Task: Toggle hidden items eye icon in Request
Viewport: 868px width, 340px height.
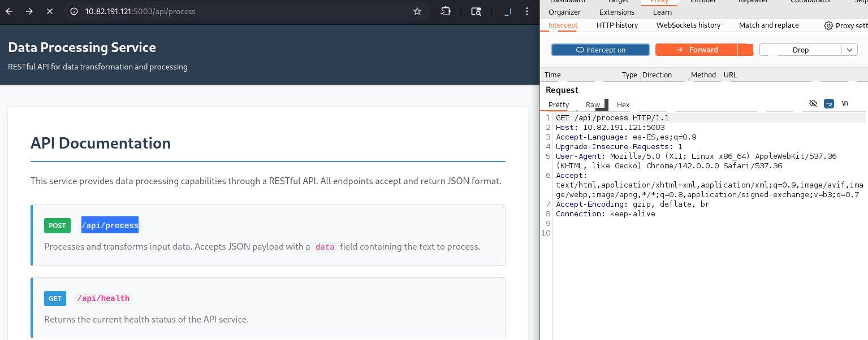Action: click(x=813, y=104)
